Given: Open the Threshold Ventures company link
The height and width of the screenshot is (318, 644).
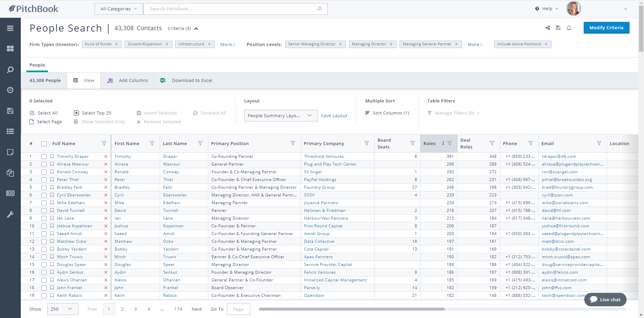Looking at the screenshot, I should pyautogui.click(x=324, y=156).
